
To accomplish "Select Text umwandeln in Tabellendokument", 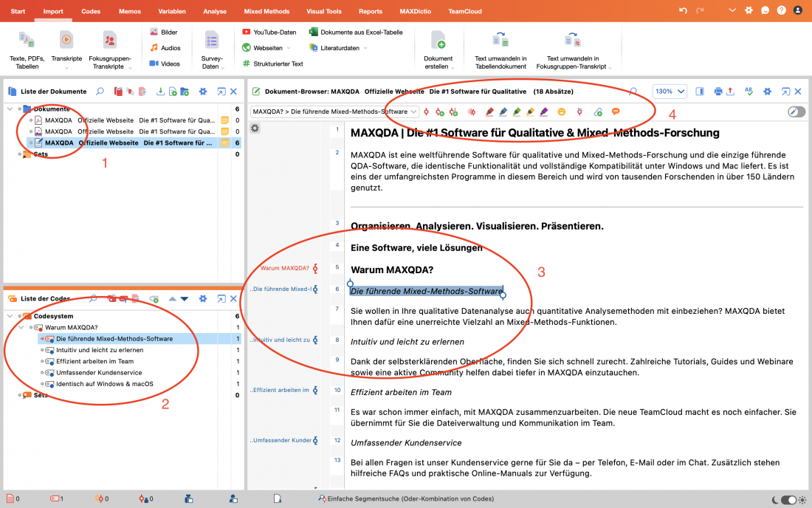I will pyautogui.click(x=500, y=49).
